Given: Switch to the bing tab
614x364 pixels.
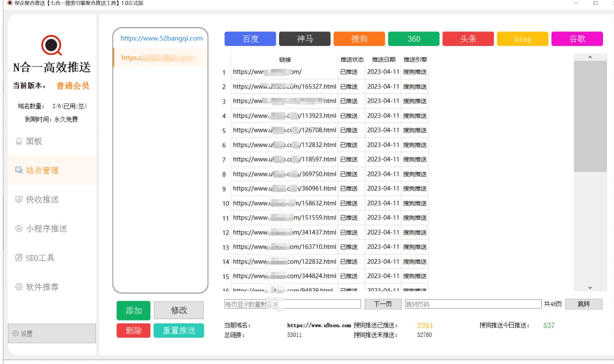Looking at the screenshot, I should click(522, 39).
